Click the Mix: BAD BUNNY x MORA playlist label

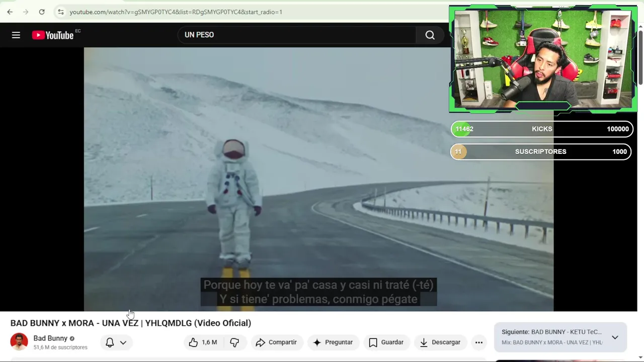coord(552,342)
